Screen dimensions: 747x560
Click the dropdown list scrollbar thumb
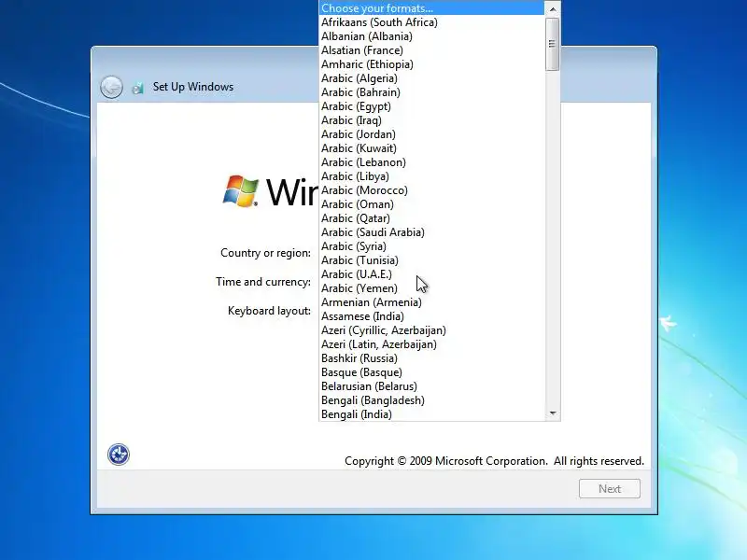pos(553,44)
